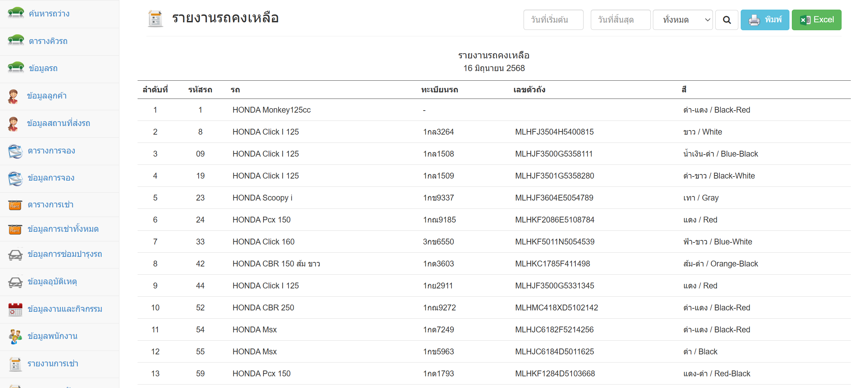868x388 pixels.
Task: Click HONDA Click 160 cell
Action: pos(263,242)
